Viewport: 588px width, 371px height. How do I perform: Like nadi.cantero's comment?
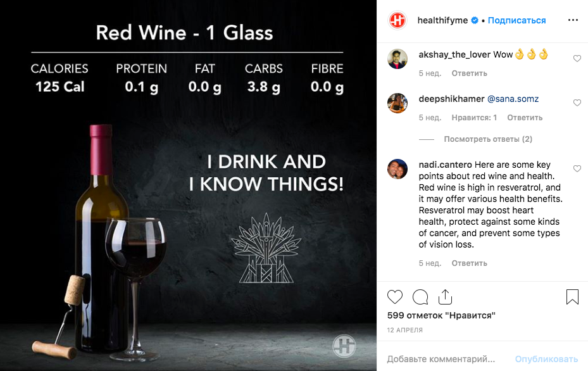[577, 169]
